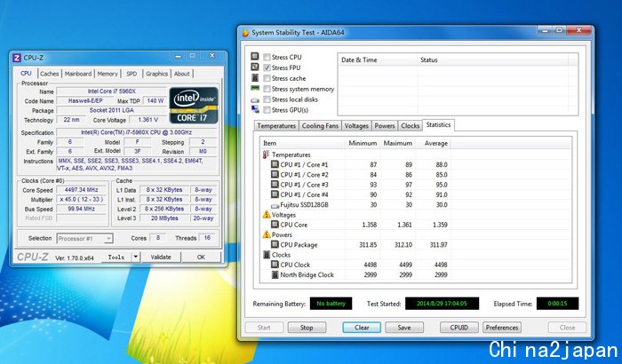Click the CPU-Z app icon in title bar
Viewport: 622px width, 364px height.
point(17,58)
